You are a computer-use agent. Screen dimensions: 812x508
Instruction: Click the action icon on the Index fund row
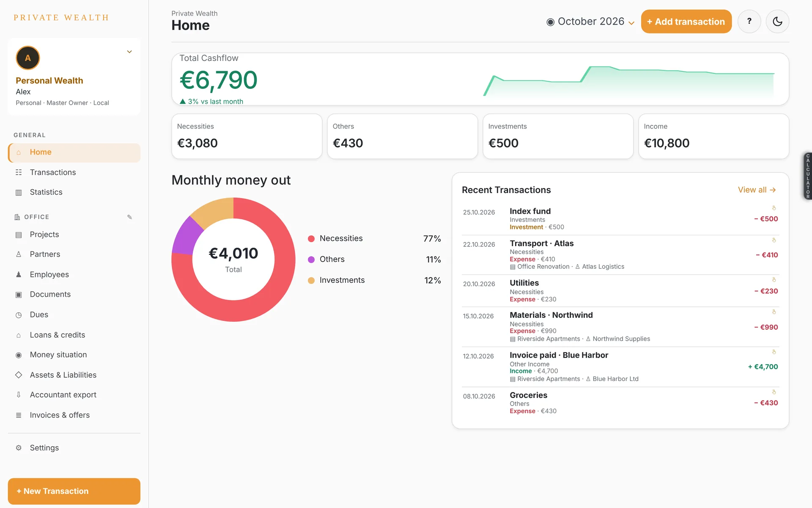(774, 208)
